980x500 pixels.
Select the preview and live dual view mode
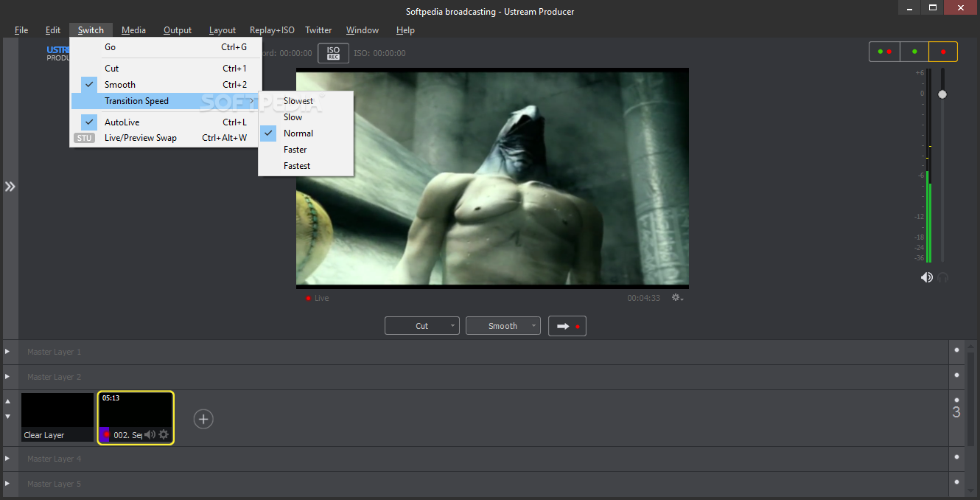tap(884, 52)
